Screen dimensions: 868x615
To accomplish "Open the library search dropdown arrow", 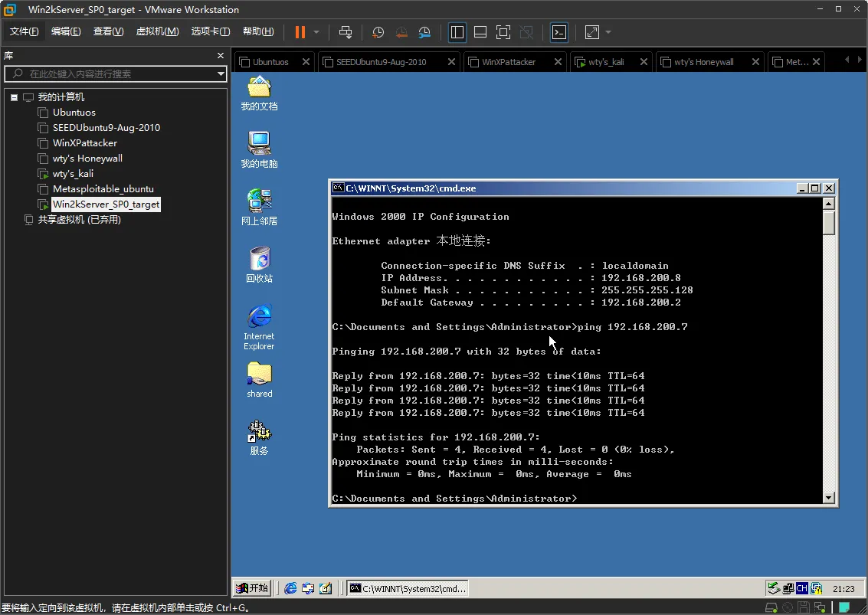I will pyautogui.click(x=221, y=74).
